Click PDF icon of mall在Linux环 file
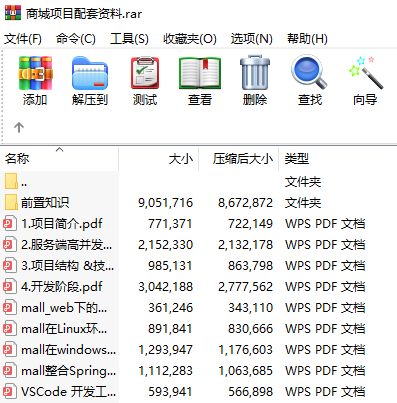Screen dimensions: 397x403 [x=10, y=328]
